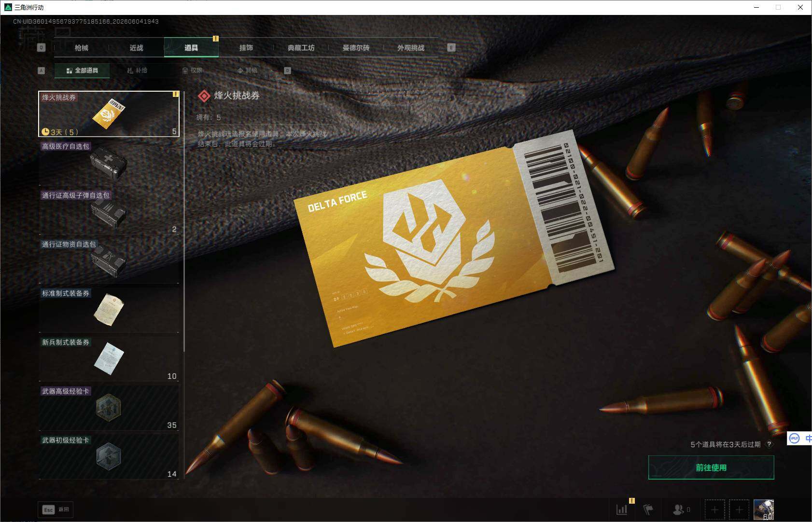Open the 挂饰 tab
Viewport: 812px width, 522px height.
[246, 48]
